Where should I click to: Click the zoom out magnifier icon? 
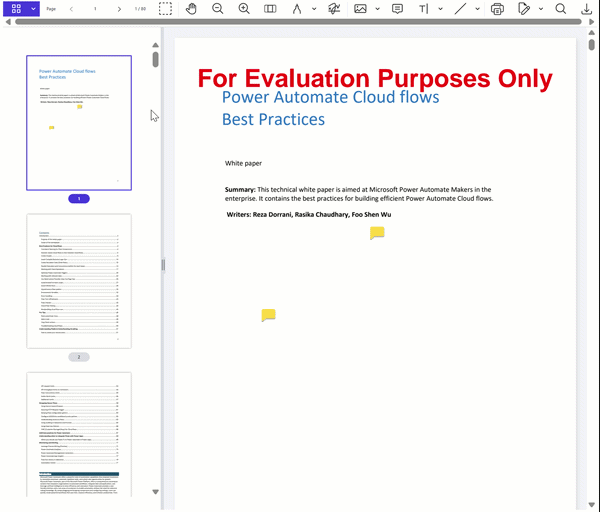218,8
